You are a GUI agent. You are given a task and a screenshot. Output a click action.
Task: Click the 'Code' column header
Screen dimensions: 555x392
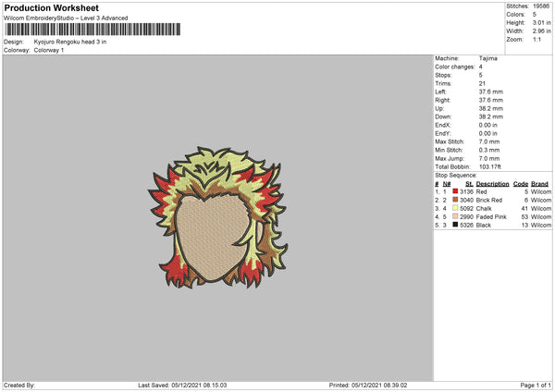[521, 184]
